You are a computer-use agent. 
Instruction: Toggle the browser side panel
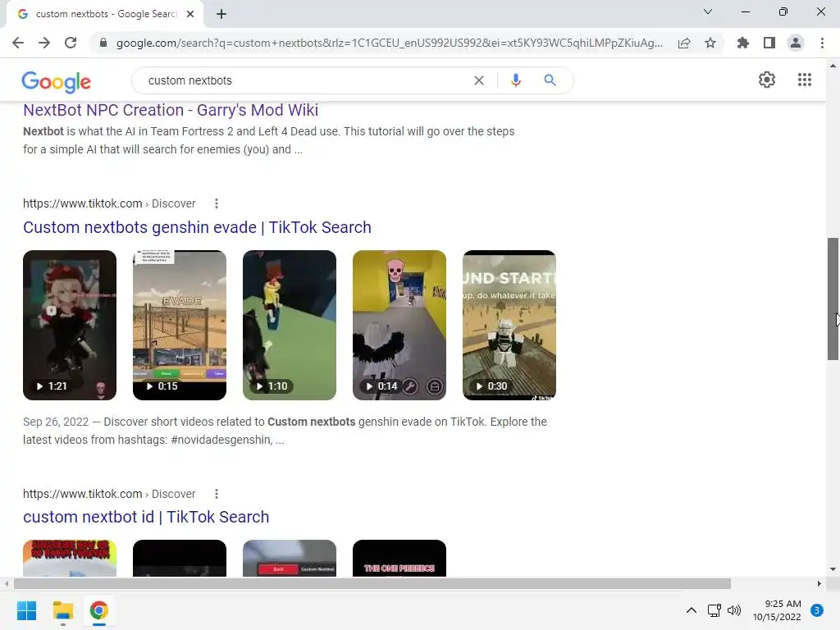769,43
